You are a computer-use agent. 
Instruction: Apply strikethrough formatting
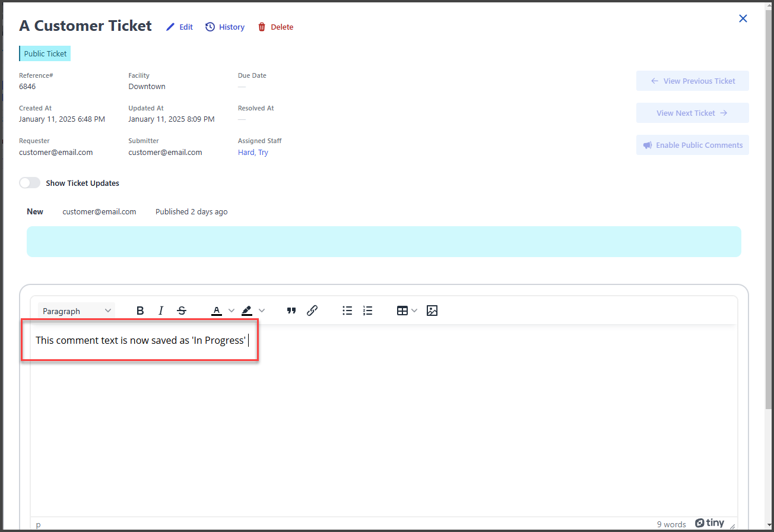(x=182, y=311)
